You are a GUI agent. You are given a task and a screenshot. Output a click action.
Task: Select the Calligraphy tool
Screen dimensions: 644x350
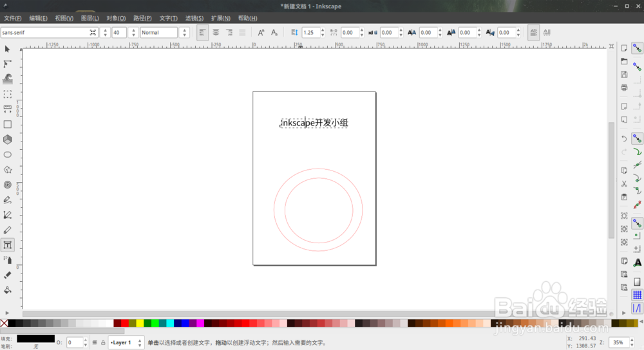tap(7, 230)
